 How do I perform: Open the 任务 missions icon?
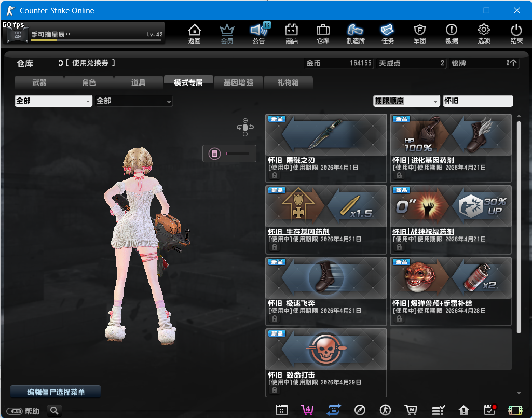coord(388,34)
